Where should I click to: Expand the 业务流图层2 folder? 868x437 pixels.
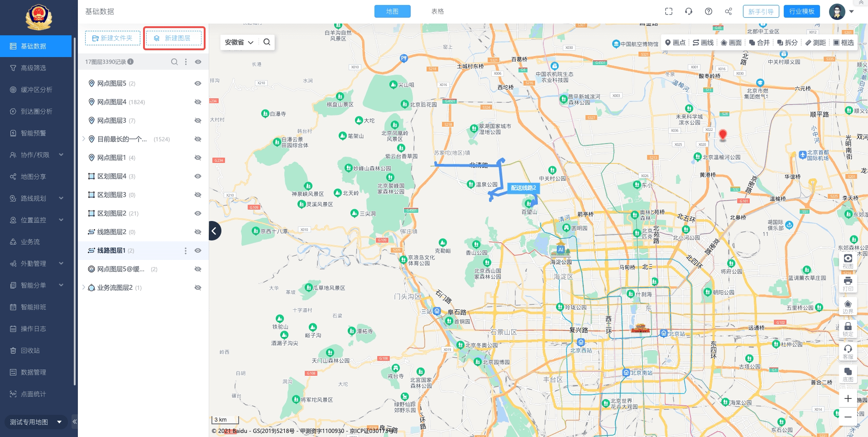point(83,288)
